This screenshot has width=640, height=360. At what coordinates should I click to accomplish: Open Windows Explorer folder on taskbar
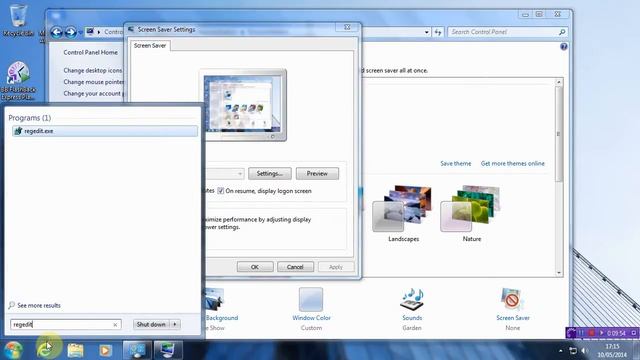pos(76,350)
